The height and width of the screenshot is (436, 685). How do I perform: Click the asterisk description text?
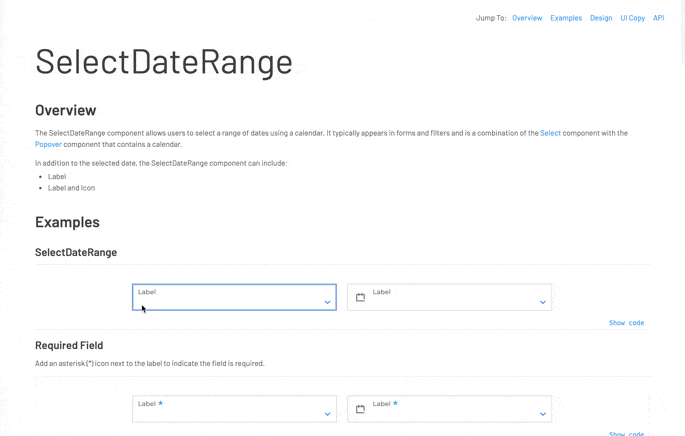(x=149, y=363)
